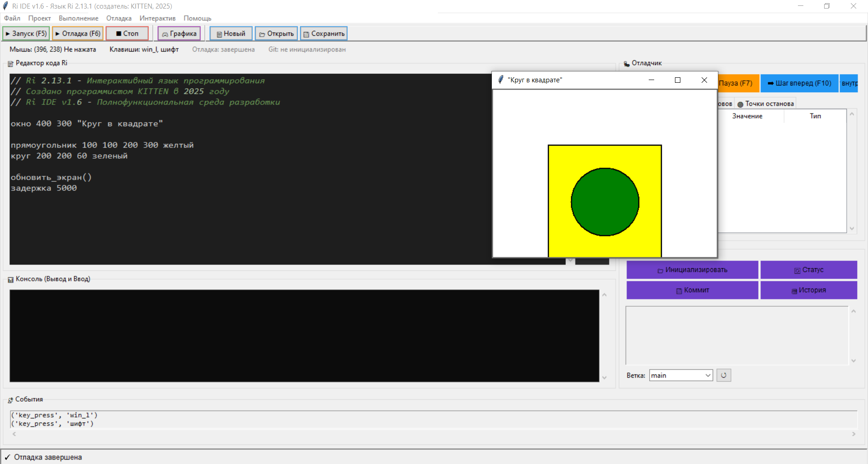Click the code line 'окно 400 300'
This screenshot has width=868, height=464.
[x=87, y=123]
